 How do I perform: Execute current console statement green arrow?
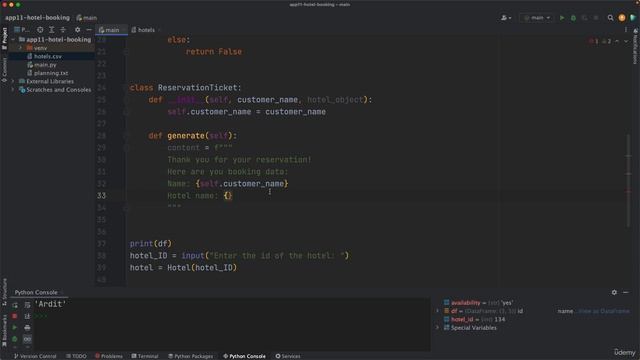point(15,327)
